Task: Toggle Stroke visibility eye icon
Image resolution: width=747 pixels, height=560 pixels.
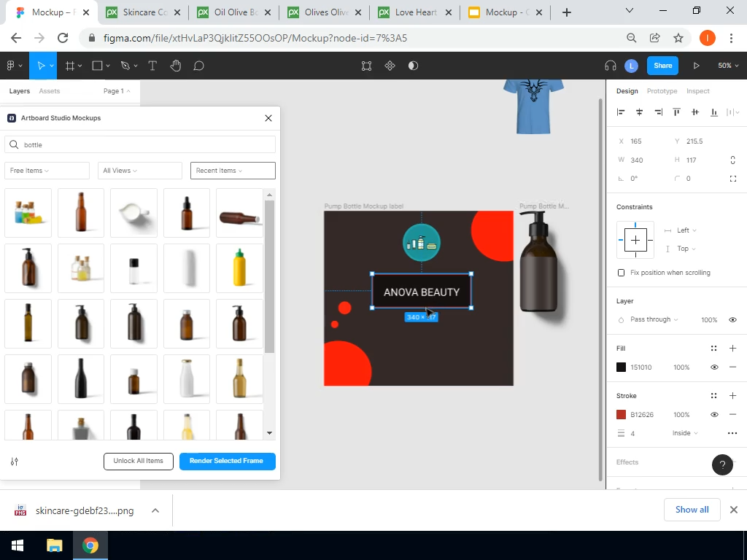Action: click(x=714, y=415)
